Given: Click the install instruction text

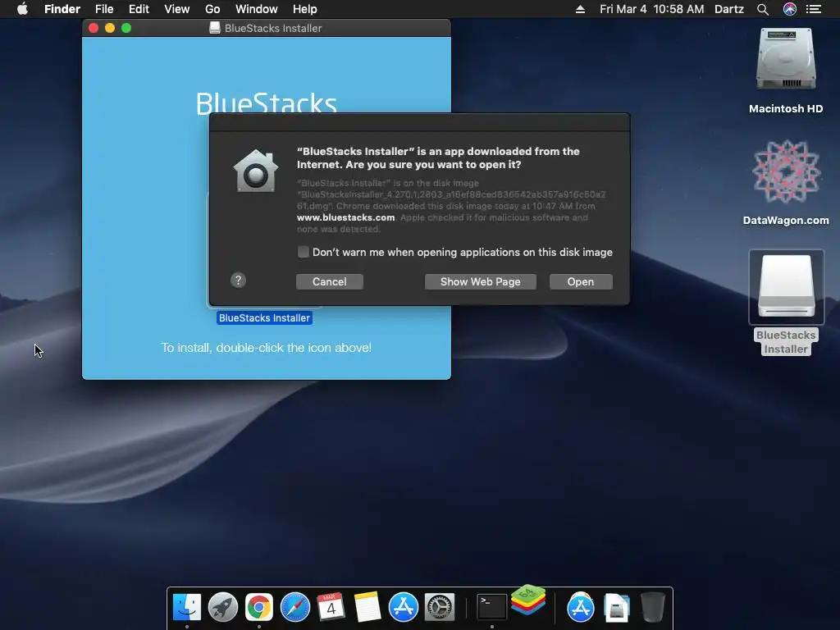Looking at the screenshot, I should click(267, 348).
